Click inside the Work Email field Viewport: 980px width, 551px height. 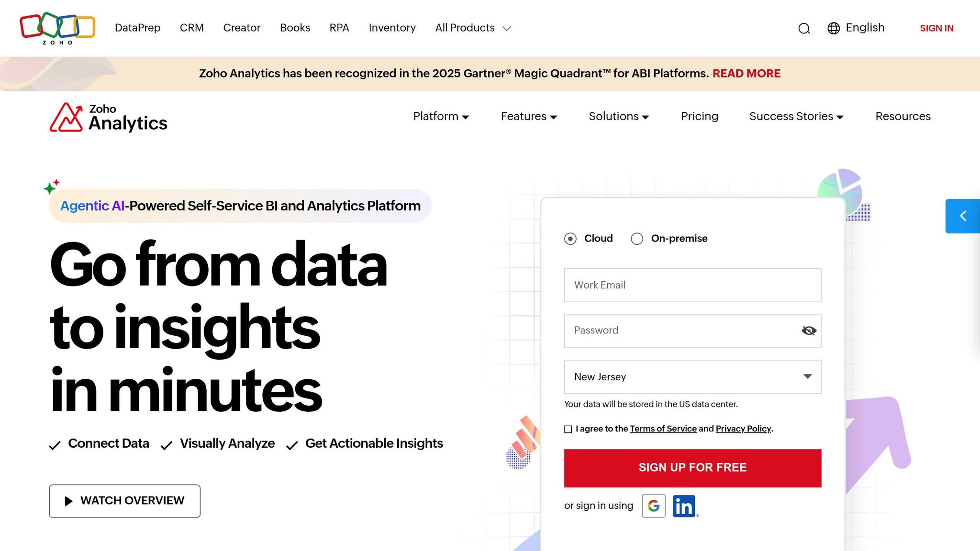click(692, 285)
